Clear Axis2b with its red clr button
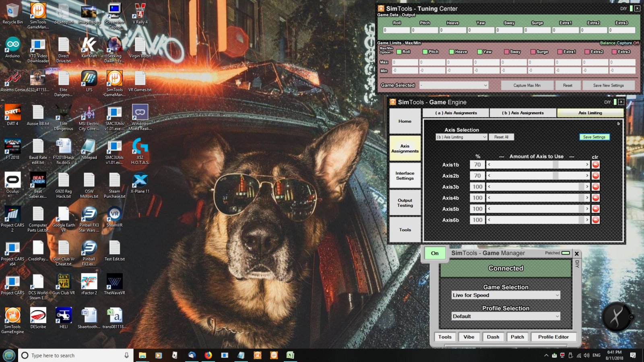Image resolution: width=644 pixels, height=362 pixels. (x=595, y=176)
